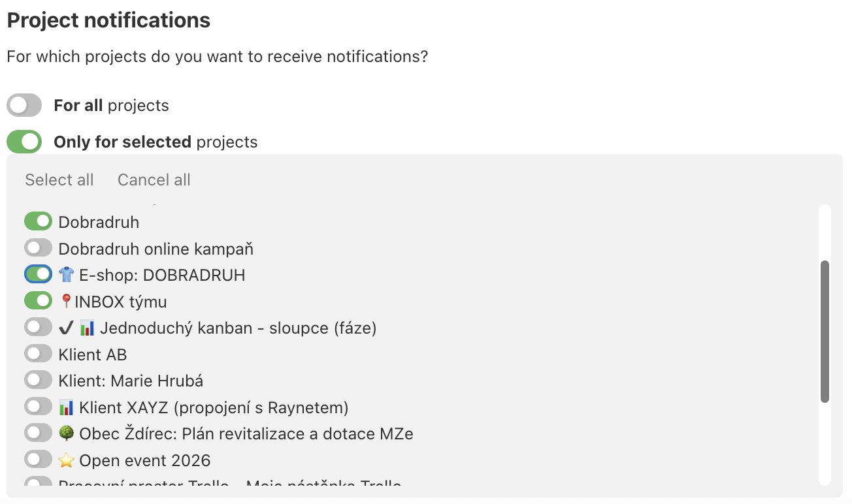Click the pin icon beside INBOX týmu
Image resolution: width=852 pixels, height=504 pixels.
[66, 301]
